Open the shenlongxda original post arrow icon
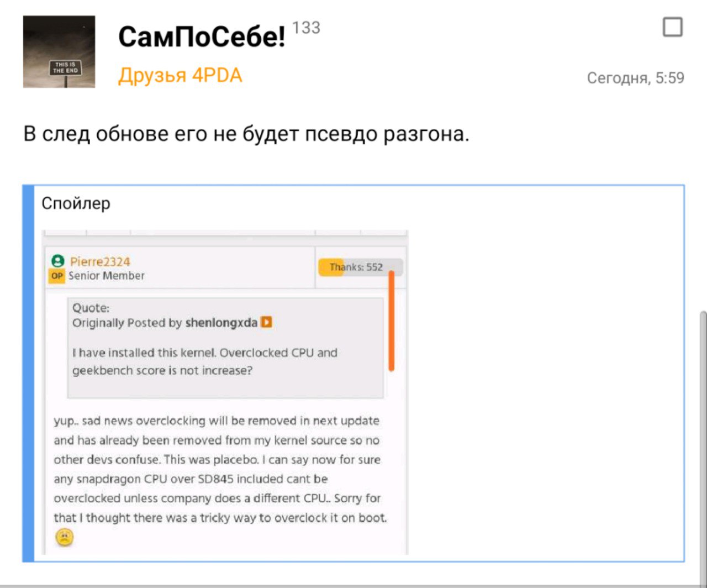Viewport: 707px width, 588px height. [x=266, y=322]
